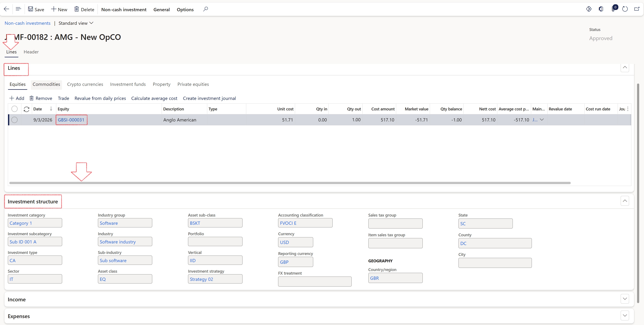Open in Office icon at top right
The height and width of the screenshot is (325, 644).
pos(601,9)
